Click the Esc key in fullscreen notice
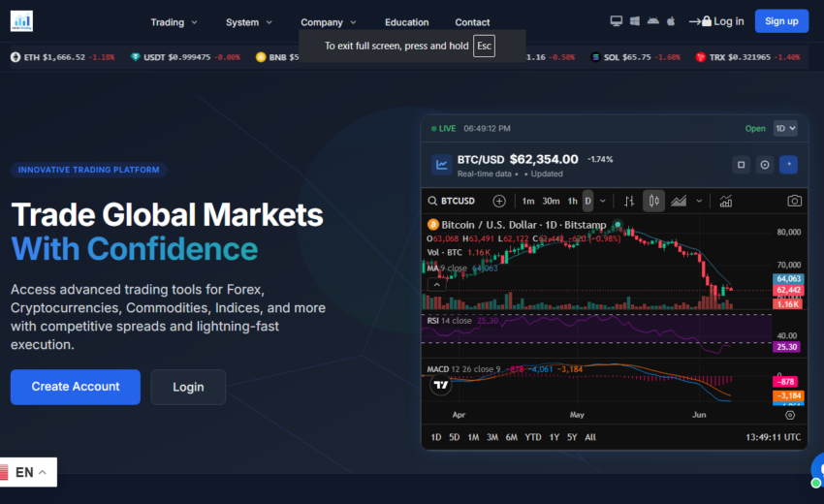 [x=484, y=46]
